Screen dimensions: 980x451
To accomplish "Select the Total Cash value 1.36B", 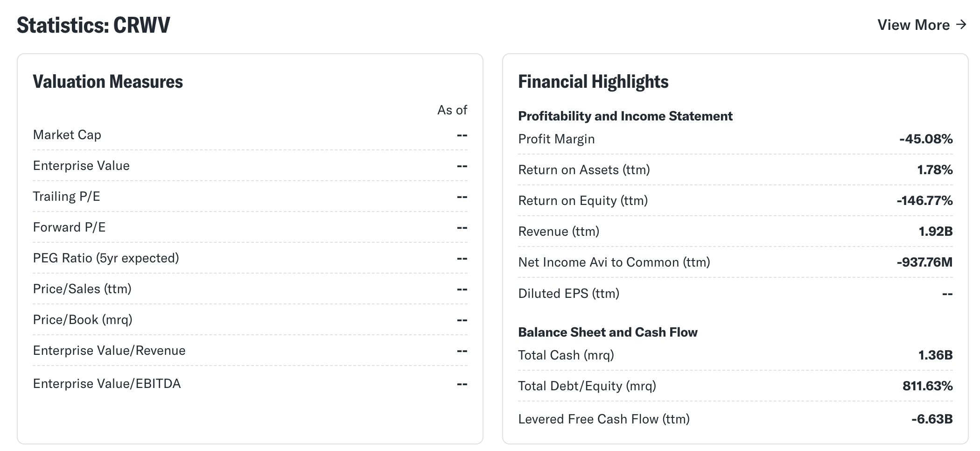I will point(936,355).
